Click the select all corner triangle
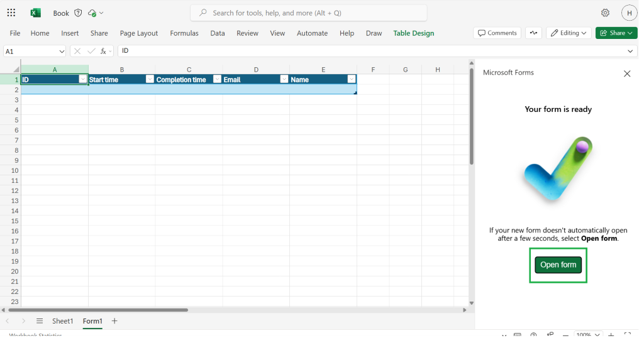Viewport: 644px width, 338px height. 16,69
